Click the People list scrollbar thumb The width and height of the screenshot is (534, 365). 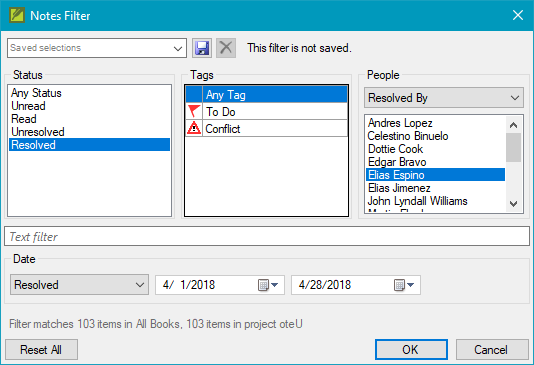[514, 147]
